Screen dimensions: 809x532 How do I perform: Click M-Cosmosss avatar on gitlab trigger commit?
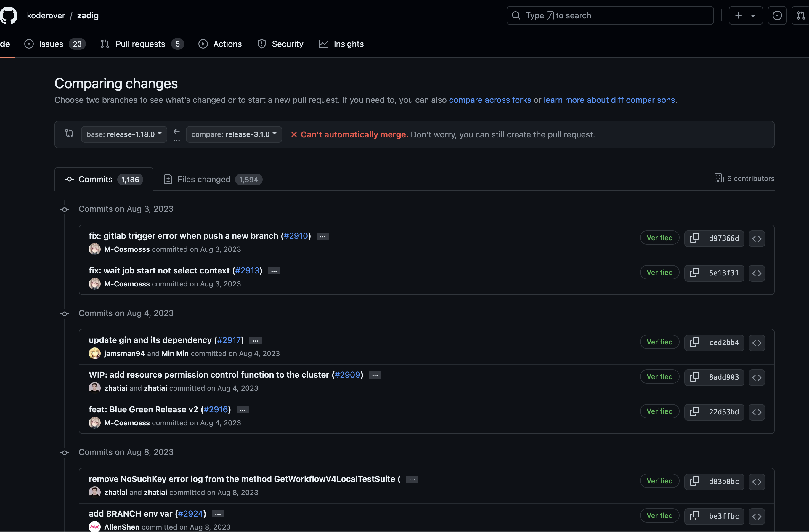point(94,249)
